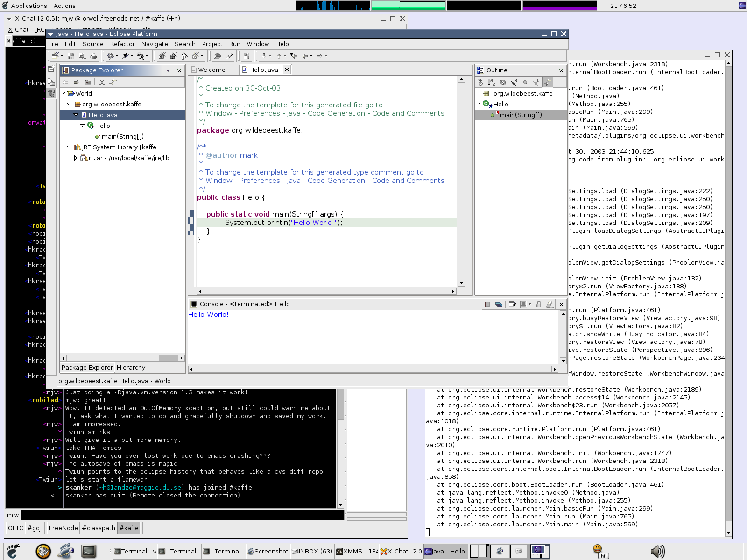Click the Java perspective icon on left bar
Viewport: 747px width, 560px height.
(x=51, y=93)
